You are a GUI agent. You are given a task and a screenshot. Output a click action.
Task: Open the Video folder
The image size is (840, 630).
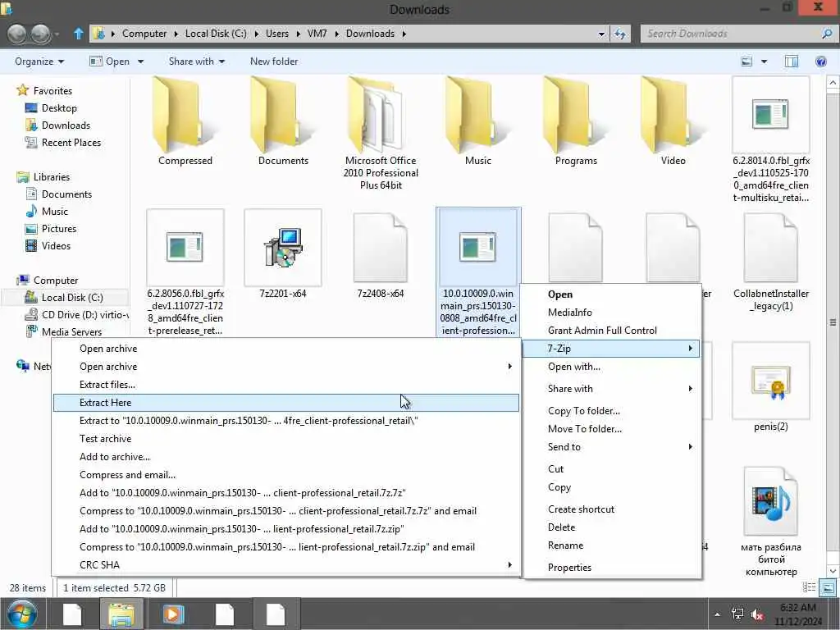pos(673,115)
